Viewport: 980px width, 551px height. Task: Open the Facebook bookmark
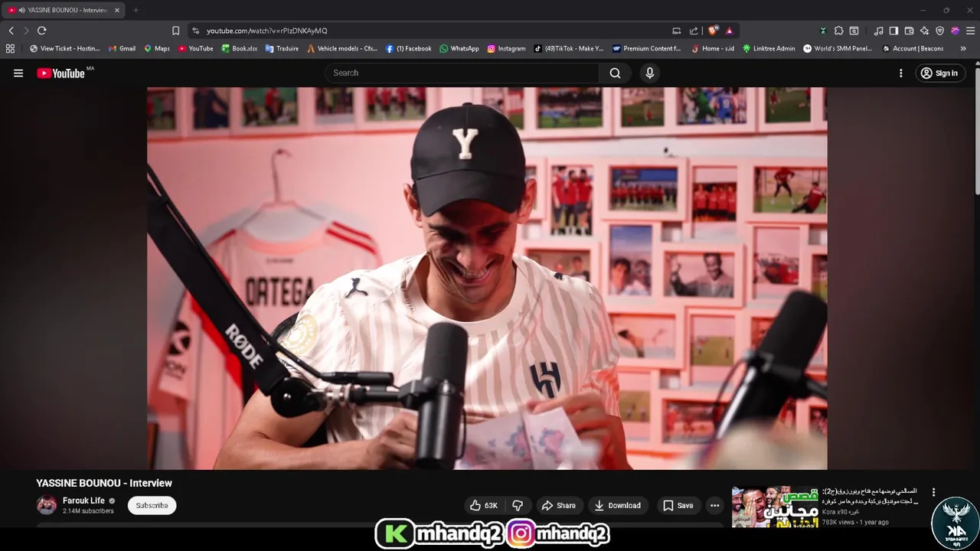[x=408, y=48]
